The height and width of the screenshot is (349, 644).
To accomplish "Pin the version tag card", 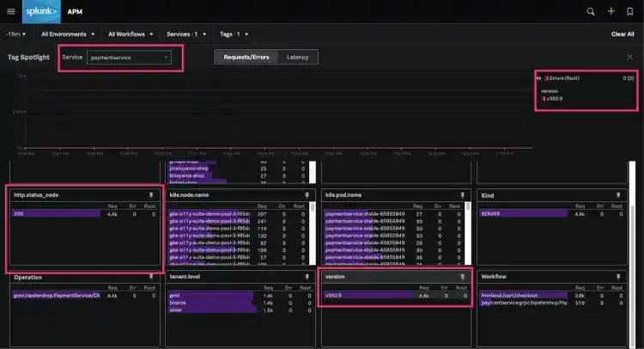I will click(462, 277).
